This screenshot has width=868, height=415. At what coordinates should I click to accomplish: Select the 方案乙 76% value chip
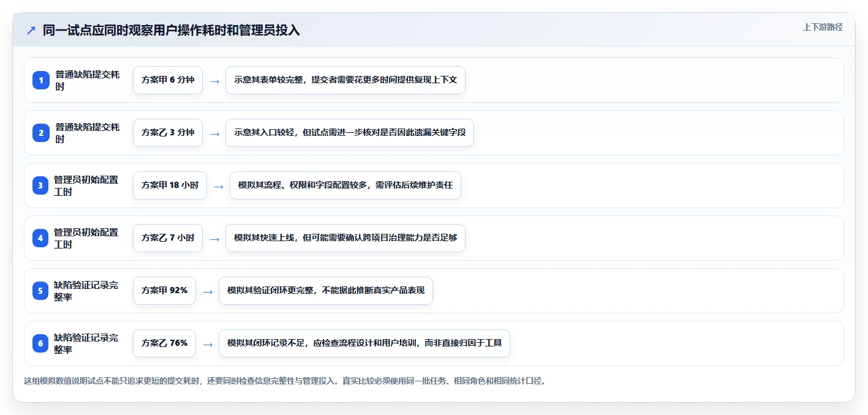pyautogui.click(x=164, y=343)
